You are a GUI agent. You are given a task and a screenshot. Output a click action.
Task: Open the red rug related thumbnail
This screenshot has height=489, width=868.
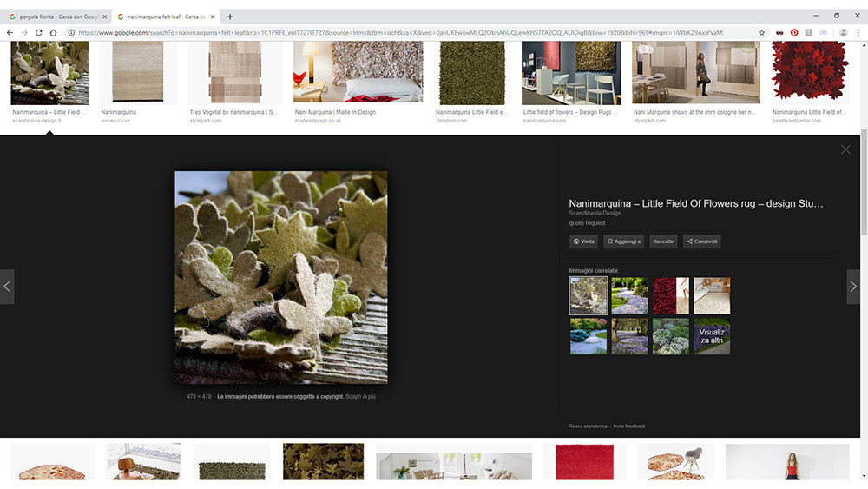[x=670, y=295]
